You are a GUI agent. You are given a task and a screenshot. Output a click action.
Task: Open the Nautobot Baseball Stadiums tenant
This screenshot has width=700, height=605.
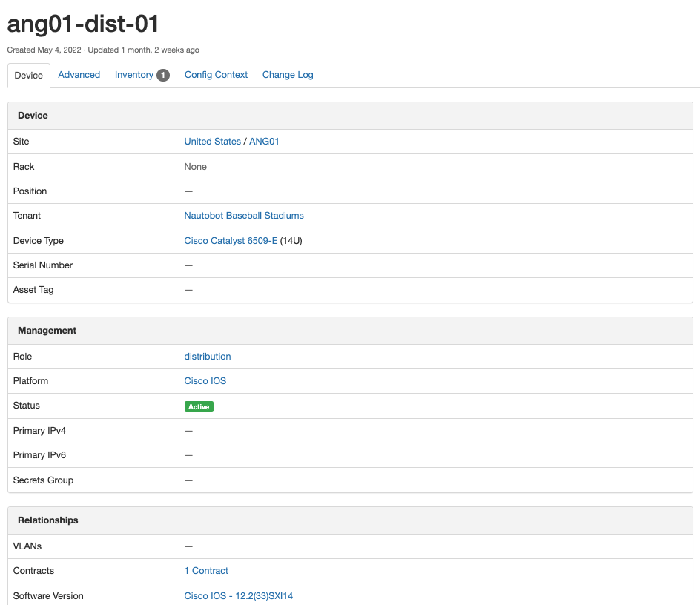pyautogui.click(x=244, y=216)
